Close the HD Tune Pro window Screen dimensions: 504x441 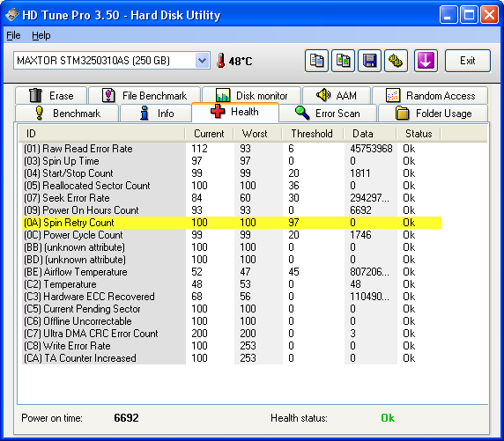tap(490, 14)
